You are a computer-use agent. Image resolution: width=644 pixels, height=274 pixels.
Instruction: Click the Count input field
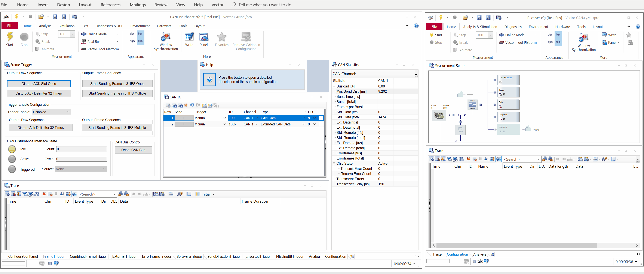pyautogui.click(x=82, y=149)
